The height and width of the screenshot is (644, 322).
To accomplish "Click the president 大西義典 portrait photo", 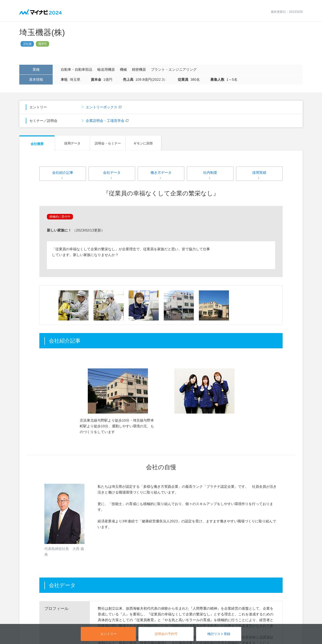I will click(64, 514).
